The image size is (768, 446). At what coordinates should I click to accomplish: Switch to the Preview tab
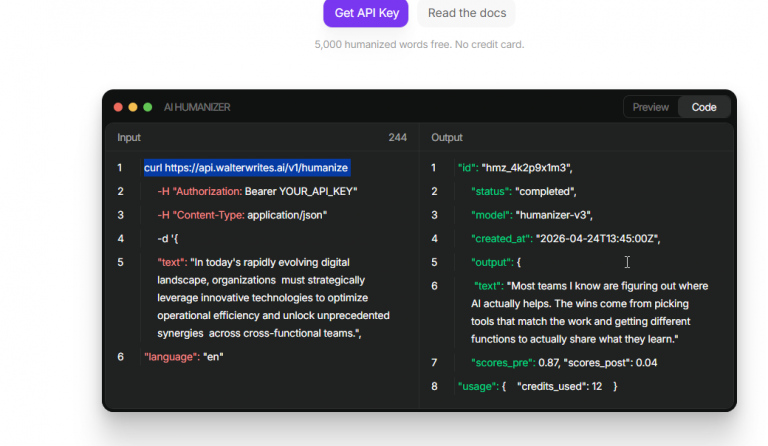pyautogui.click(x=650, y=107)
